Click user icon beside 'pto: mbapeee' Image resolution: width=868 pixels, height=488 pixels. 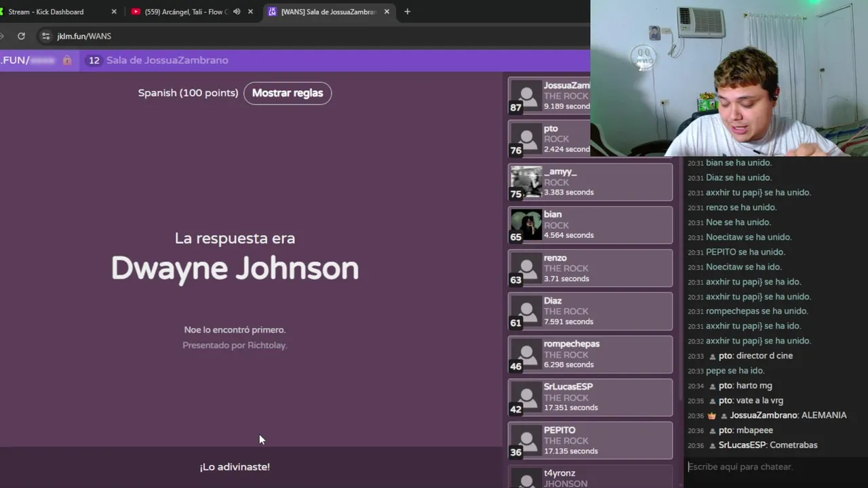click(712, 430)
